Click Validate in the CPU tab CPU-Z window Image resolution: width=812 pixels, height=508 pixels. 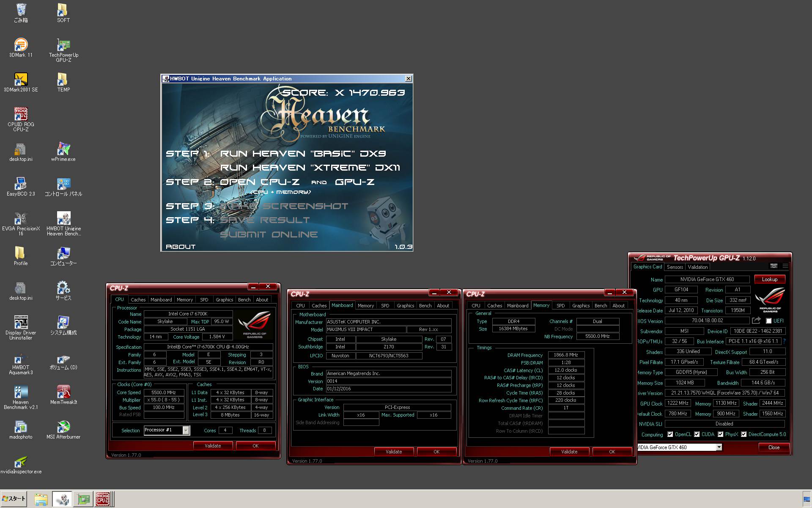click(213, 446)
